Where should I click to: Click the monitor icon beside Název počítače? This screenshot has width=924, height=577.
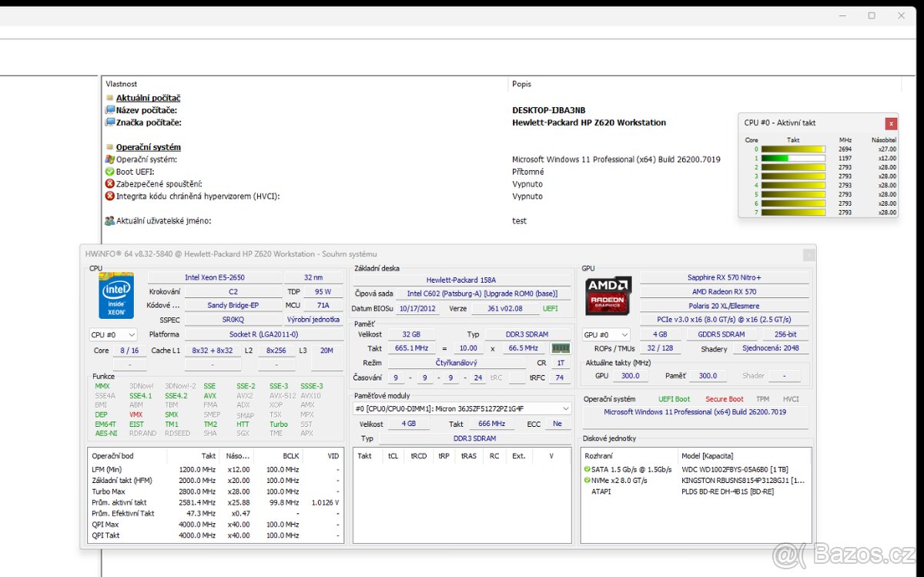[109, 110]
